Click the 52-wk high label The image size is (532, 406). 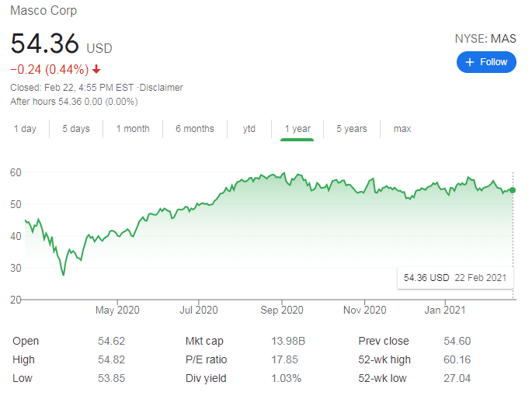[x=384, y=359]
